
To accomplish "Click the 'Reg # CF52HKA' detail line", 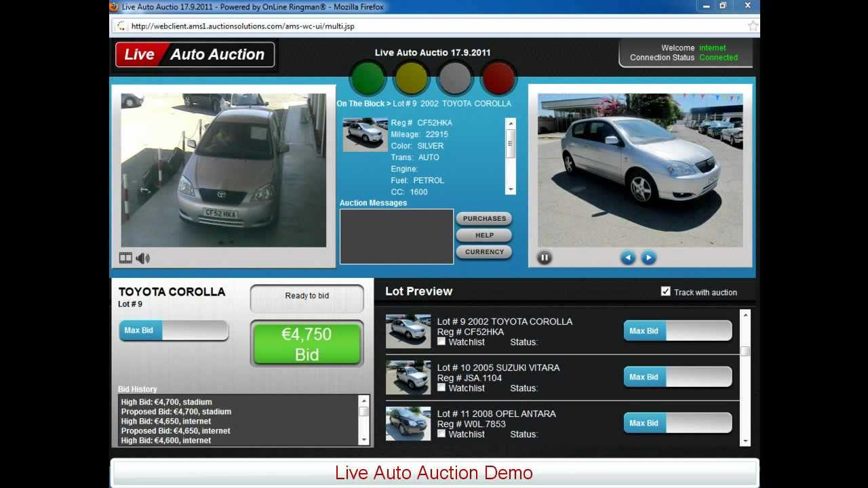I will 421,123.
